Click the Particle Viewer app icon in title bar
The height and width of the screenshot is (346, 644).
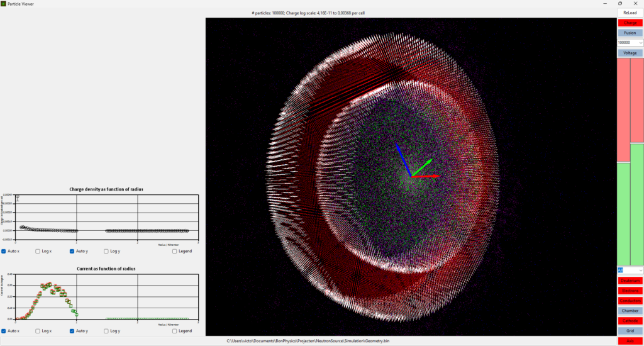(4, 4)
